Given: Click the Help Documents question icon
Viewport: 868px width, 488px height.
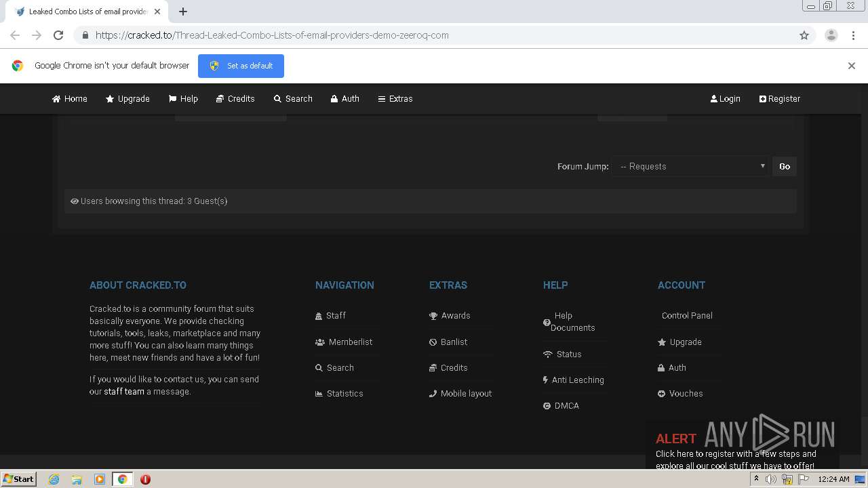Looking at the screenshot, I should coord(547,323).
